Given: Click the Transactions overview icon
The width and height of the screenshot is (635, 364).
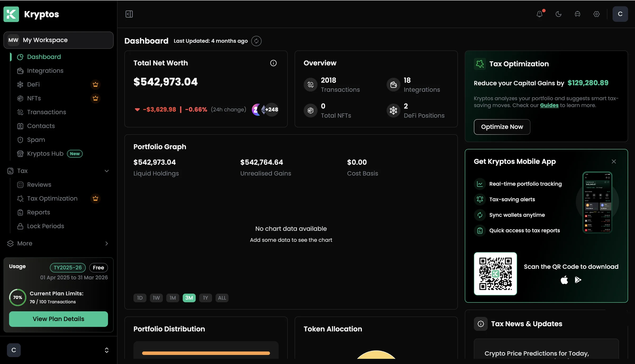Looking at the screenshot, I should click(x=310, y=85).
